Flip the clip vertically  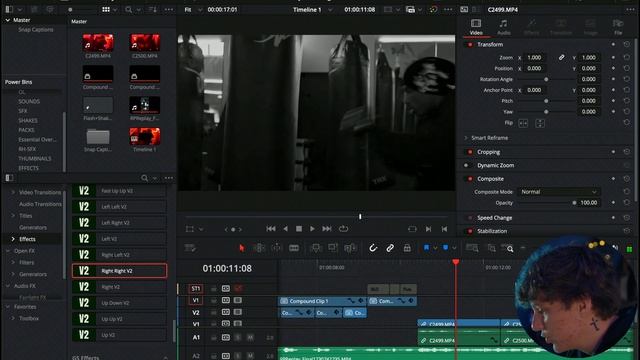540,123
